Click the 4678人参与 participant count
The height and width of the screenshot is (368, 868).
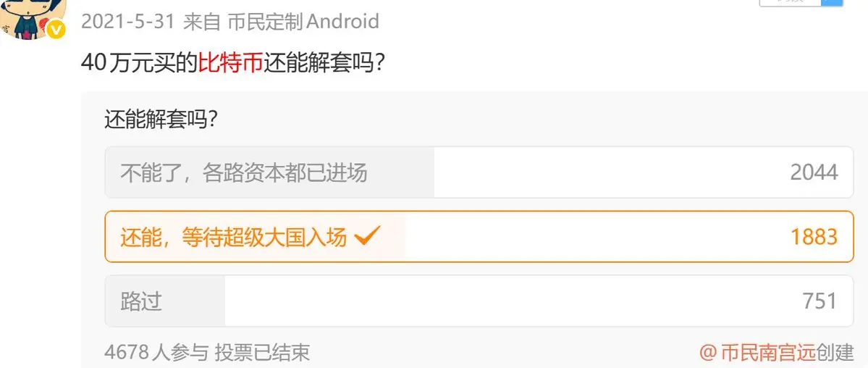[x=156, y=353]
